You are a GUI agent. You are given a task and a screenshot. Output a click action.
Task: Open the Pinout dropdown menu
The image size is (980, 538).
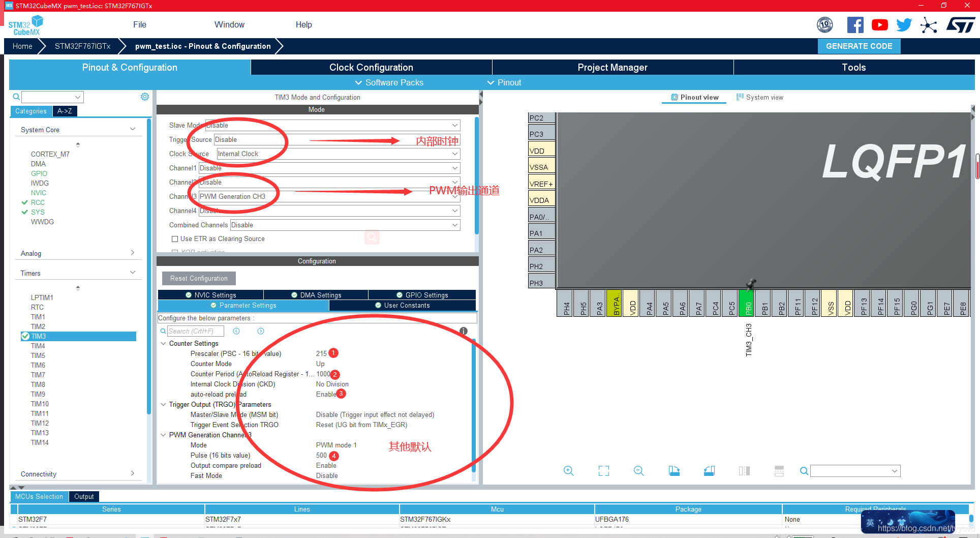point(504,82)
